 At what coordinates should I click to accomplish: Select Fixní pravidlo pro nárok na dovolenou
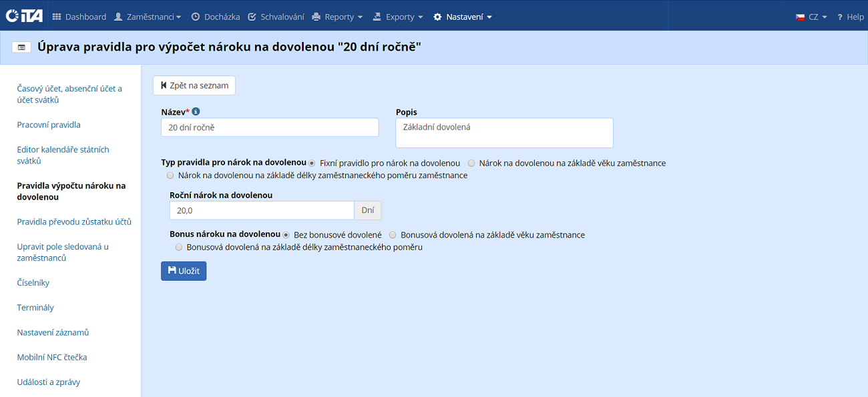[x=312, y=163]
